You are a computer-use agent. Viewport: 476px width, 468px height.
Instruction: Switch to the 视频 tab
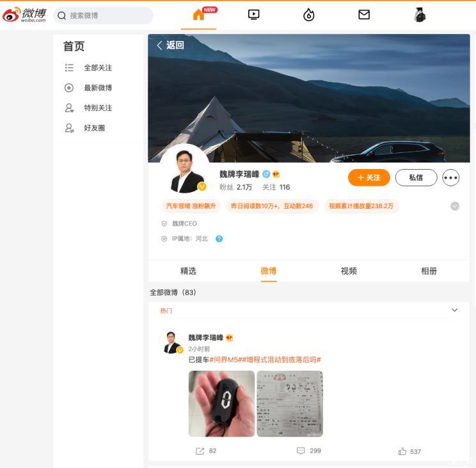click(349, 271)
